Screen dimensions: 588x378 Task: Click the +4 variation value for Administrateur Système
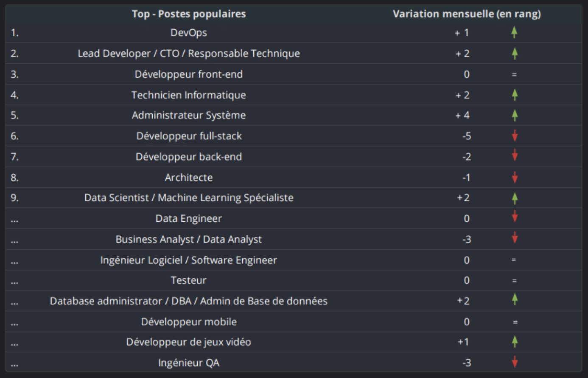coord(462,115)
